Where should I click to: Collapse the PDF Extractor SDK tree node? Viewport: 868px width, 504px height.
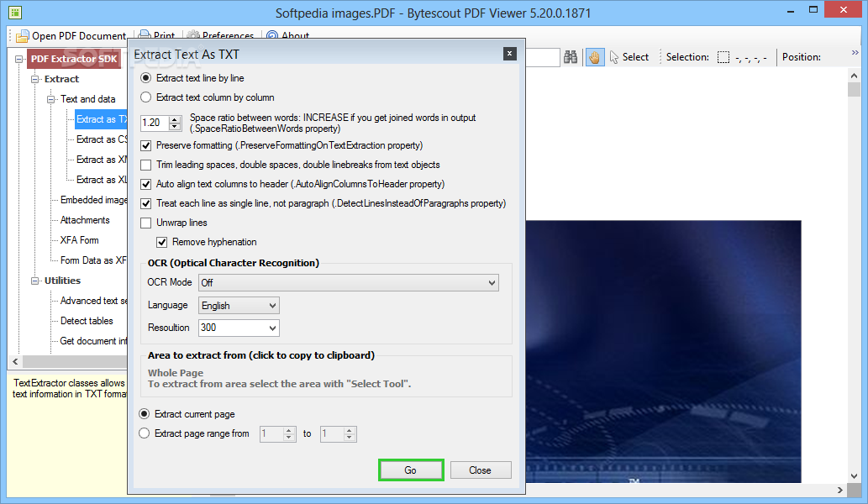click(x=19, y=59)
